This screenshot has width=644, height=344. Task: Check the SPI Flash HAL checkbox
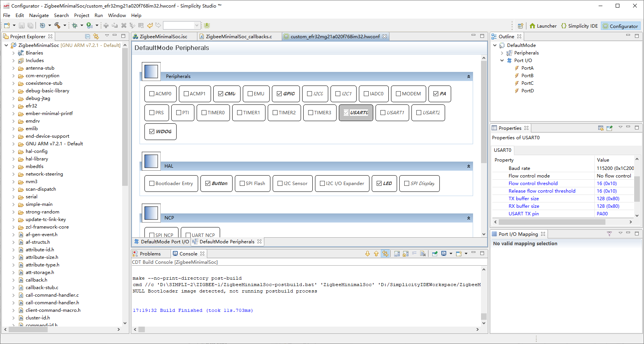click(x=242, y=184)
